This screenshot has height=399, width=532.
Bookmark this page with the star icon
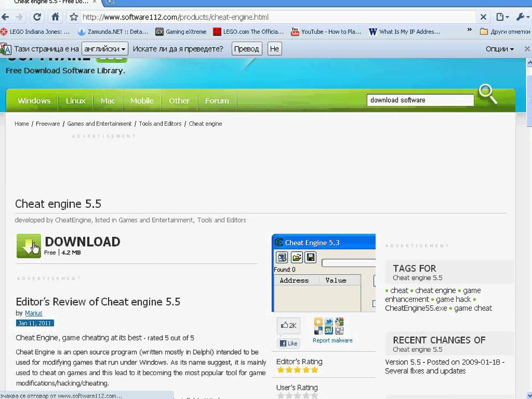(x=74, y=17)
